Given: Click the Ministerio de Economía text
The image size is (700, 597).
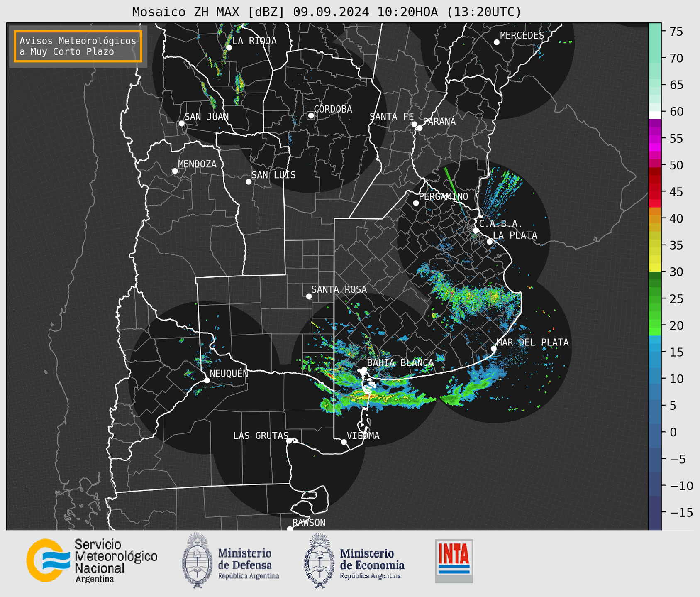Looking at the screenshot, I should (372, 564).
